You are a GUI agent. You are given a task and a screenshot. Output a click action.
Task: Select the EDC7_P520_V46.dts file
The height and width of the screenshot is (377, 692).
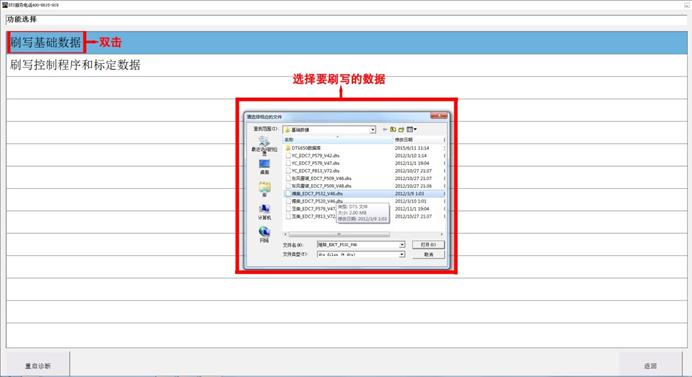[314, 201]
